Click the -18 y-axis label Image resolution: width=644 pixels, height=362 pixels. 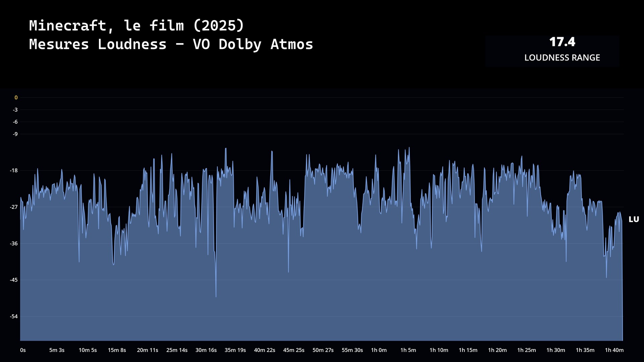coord(14,171)
